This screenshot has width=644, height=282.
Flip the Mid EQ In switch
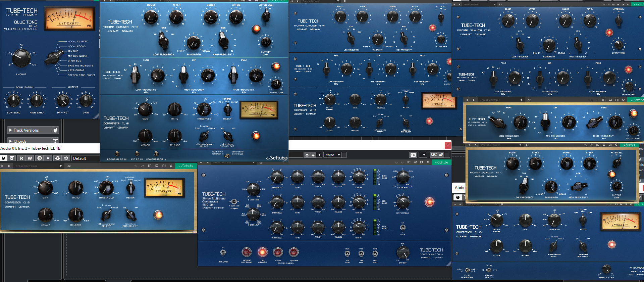click(x=137, y=154)
